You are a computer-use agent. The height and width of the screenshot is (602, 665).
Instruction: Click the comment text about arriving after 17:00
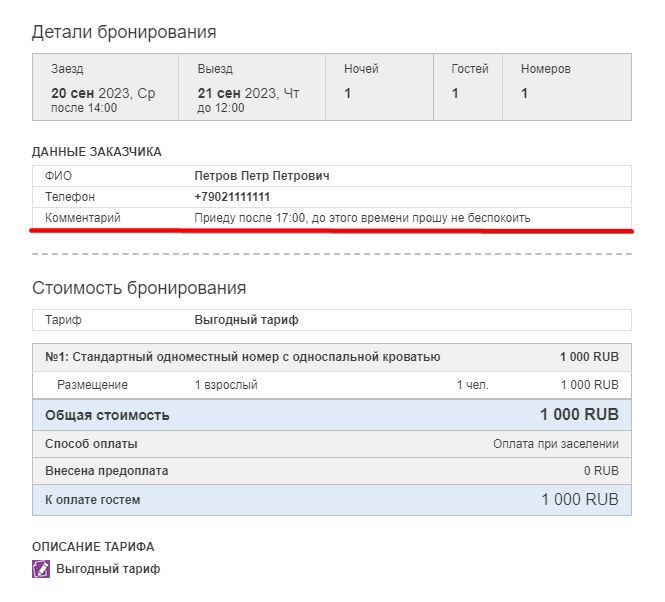[361, 218]
